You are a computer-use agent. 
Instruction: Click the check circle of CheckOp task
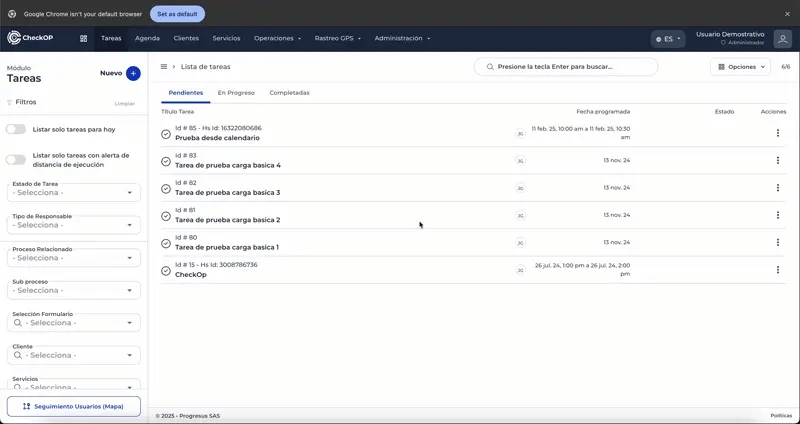tap(166, 270)
